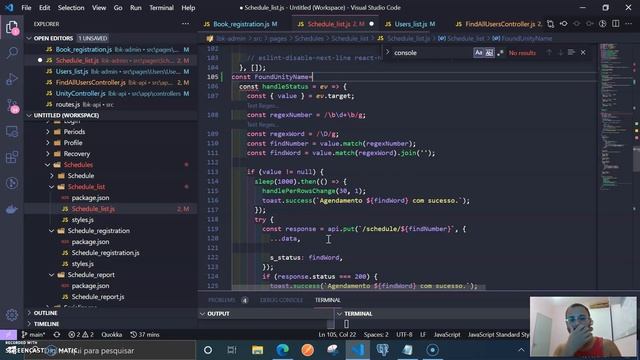Open the Remote Explorer view

pos(12,131)
